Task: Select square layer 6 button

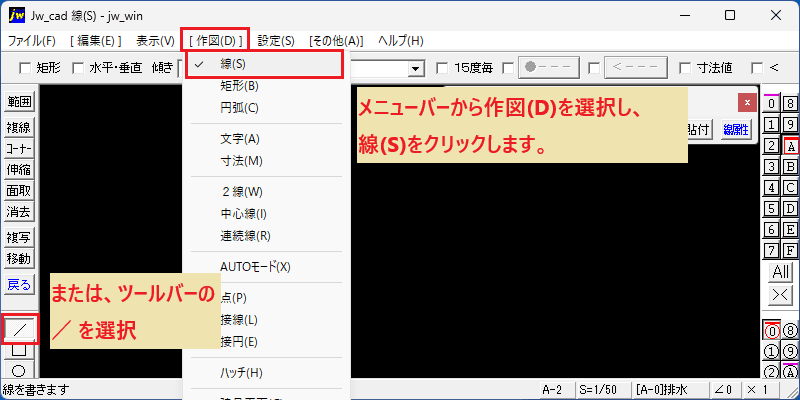Action: pyautogui.click(x=772, y=230)
